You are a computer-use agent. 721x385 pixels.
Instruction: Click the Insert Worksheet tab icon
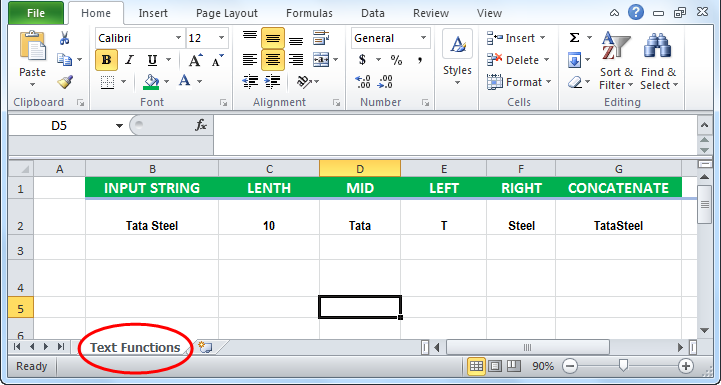point(205,347)
